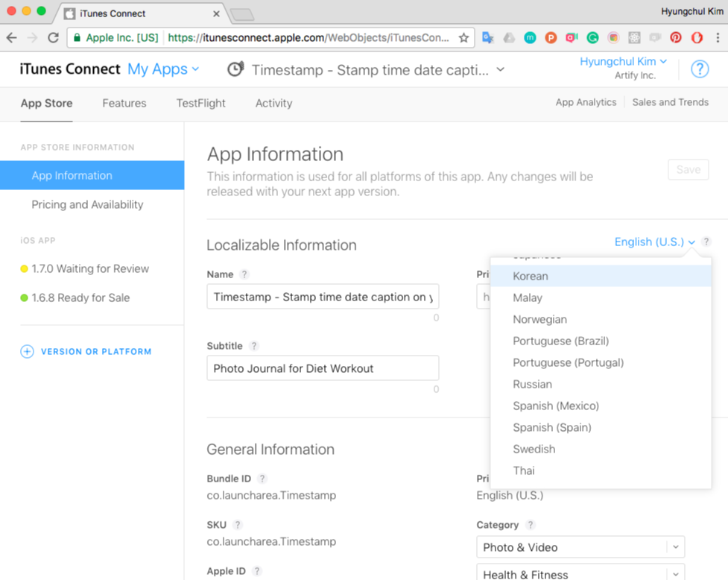Open the Photo & Video category dropdown
Screen dimensions: 728x580
point(580,547)
